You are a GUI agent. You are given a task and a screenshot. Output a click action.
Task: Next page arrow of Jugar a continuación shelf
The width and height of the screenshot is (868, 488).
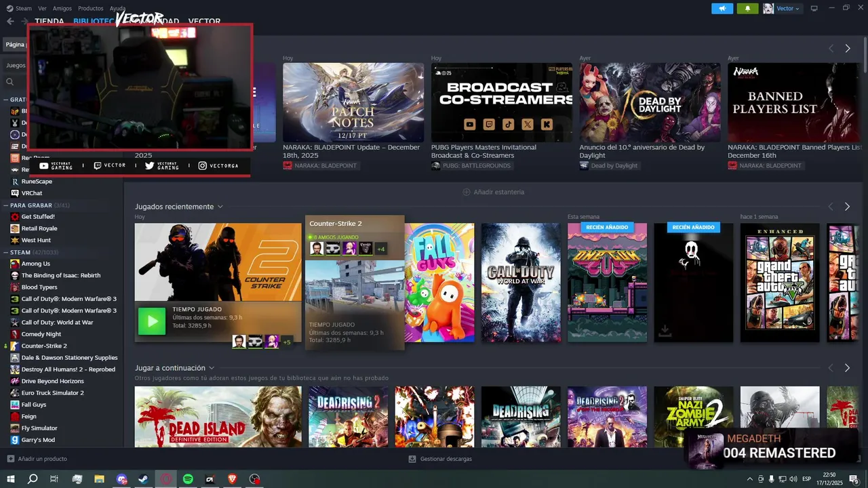click(848, 368)
